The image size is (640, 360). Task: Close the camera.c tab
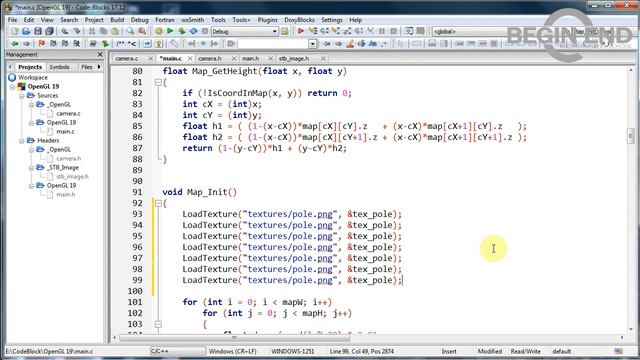(x=150, y=58)
